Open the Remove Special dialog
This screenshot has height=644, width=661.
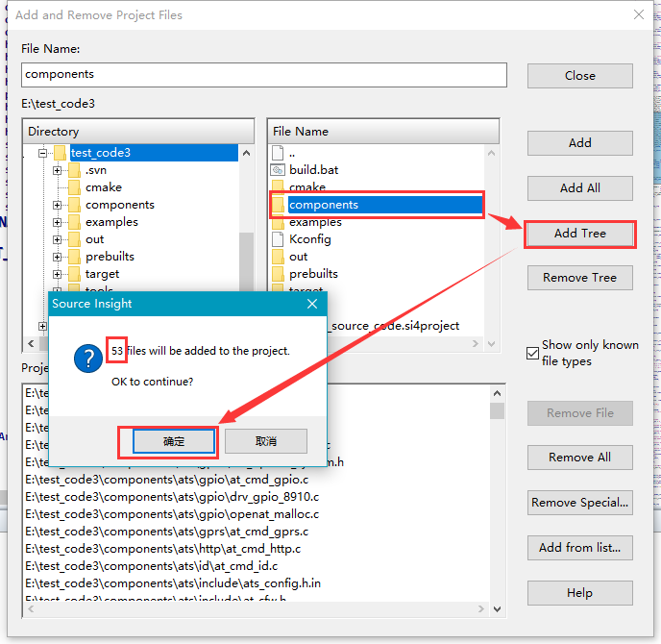(x=579, y=503)
